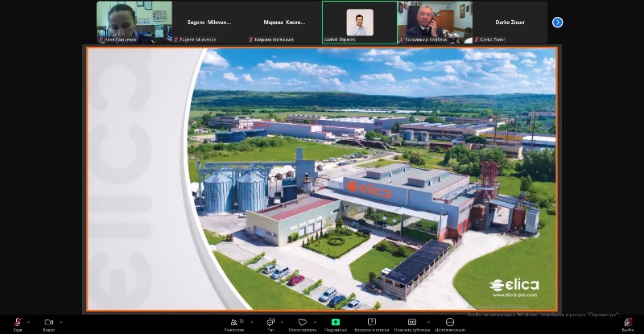Expand the caret beside Участники
The height and width of the screenshot is (334, 644).
point(252,323)
